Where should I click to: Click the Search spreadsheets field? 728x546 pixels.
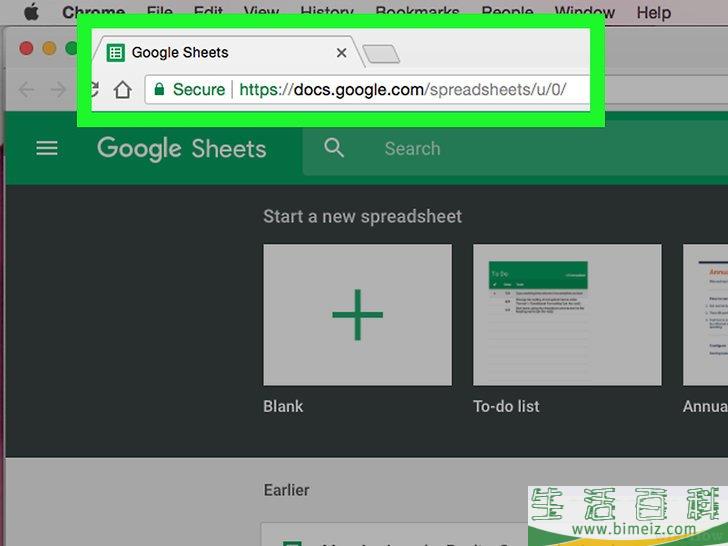click(x=515, y=149)
